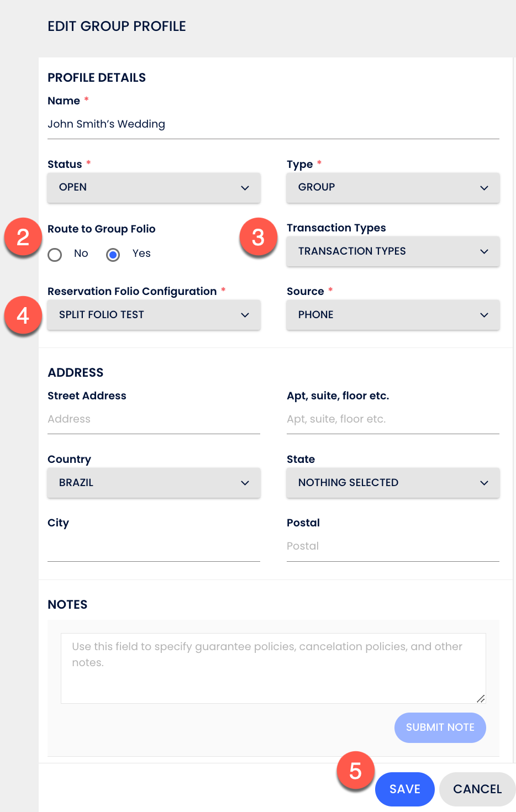Viewport: 516px width, 812px height.
Task: Click the red step 2 marker badge
Action: [x=23, y=238]
